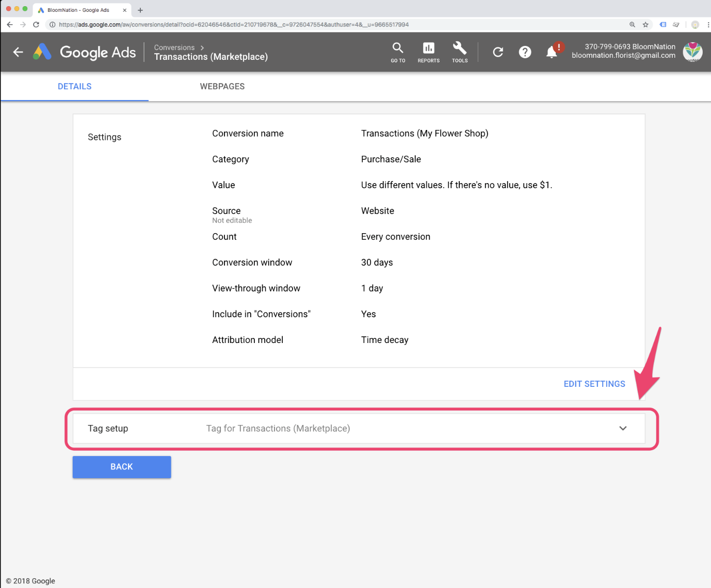Click 'Tag for Transactions (Marketplace)' text
Viewport: 711px width, 588px height.
coord(278,429)
